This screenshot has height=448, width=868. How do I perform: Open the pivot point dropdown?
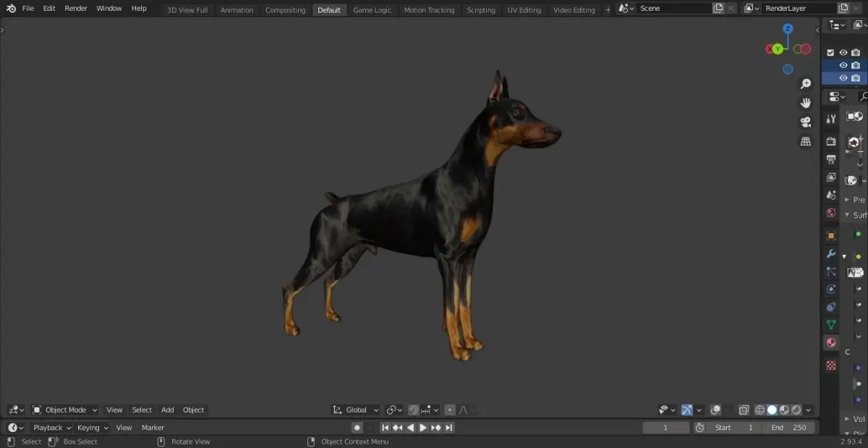[x=394, y=410]
